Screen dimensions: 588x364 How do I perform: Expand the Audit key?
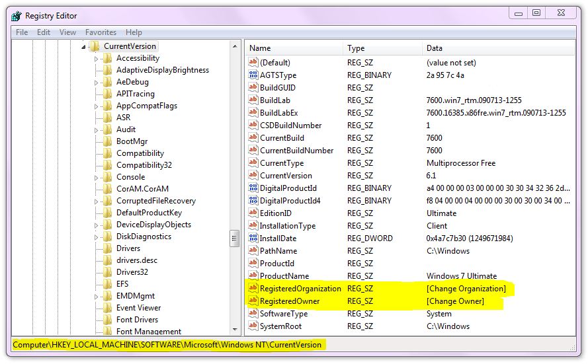point(96,130)
